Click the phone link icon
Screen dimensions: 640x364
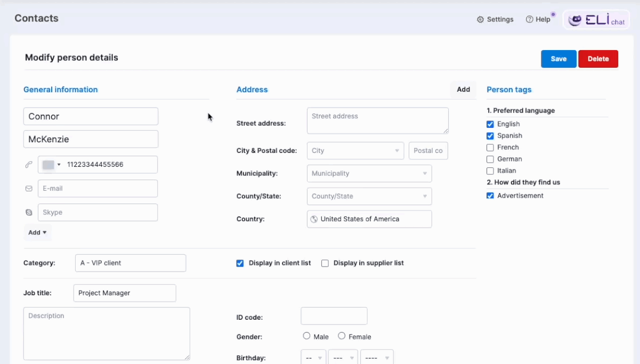pos(29,165)
